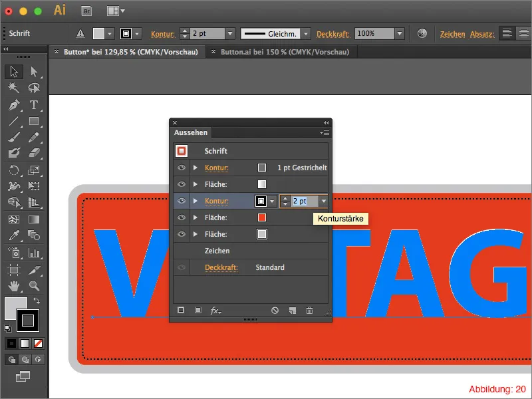The width and height of the screenshot is (532, 399).
Task: Click Kontur link in 1 pt Gestrichelt row
Action: [x=217, y=168]
